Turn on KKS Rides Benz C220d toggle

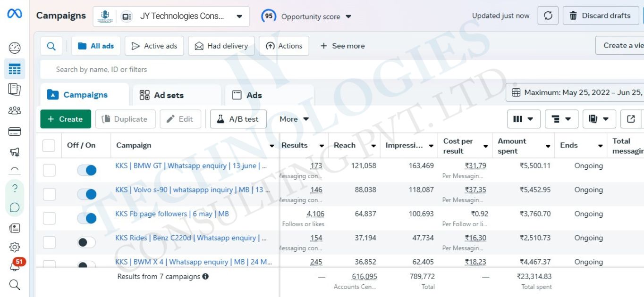[86, 242]
